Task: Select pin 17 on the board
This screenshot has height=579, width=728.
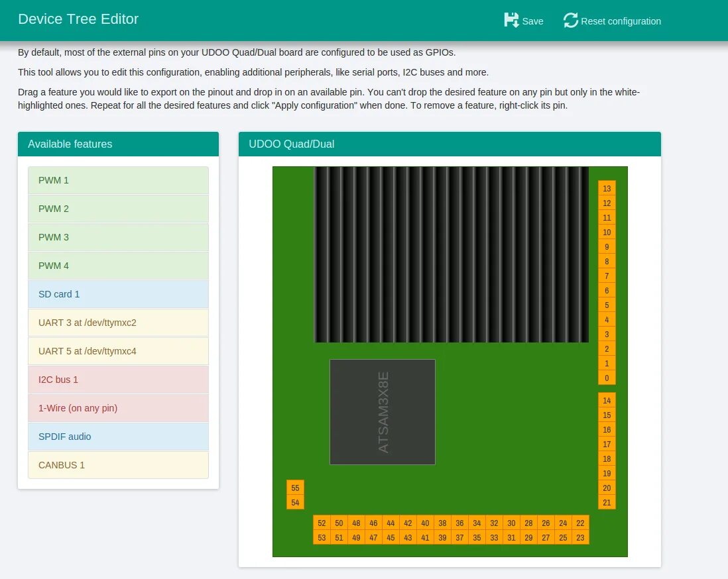Action: 607,445
